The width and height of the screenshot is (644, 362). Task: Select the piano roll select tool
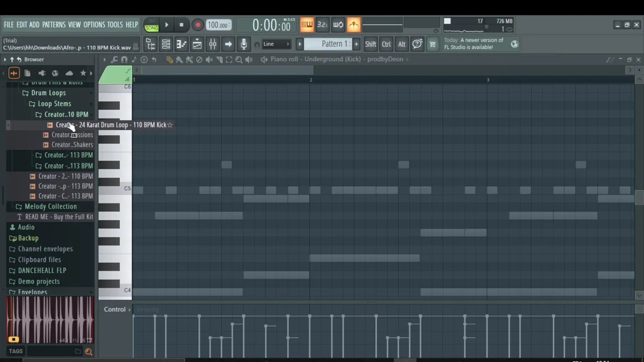[229, 59]
